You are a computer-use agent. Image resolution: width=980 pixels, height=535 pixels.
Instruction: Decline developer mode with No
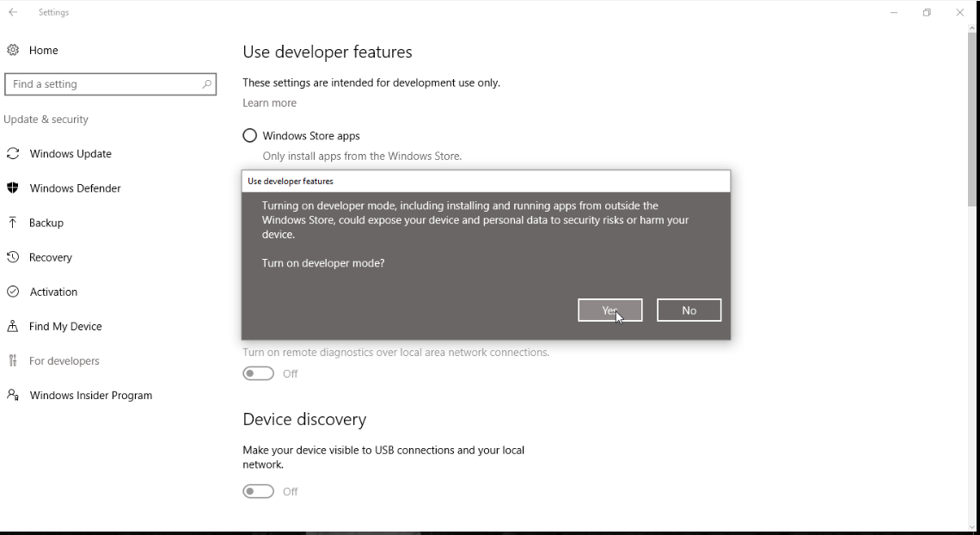[689, 310]
